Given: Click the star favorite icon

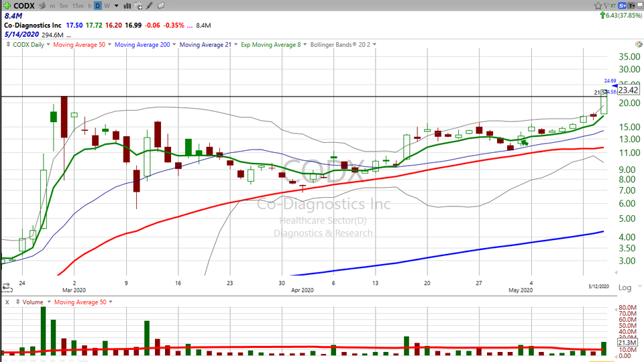Looking at the screenshot, I should [x=598, y=5].
